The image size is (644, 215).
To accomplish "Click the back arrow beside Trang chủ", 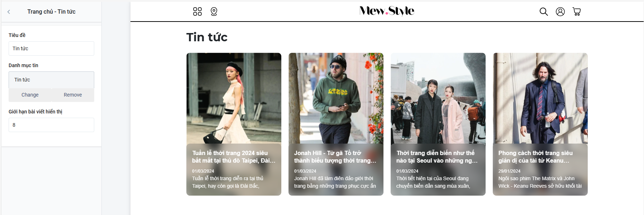I will [9, 12].
